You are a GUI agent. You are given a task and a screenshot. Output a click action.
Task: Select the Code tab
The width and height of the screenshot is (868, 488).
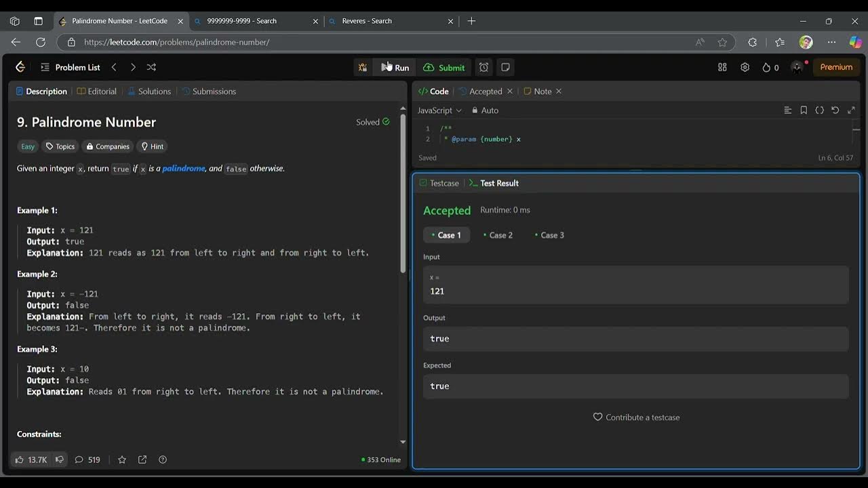(x=433, y=91)
